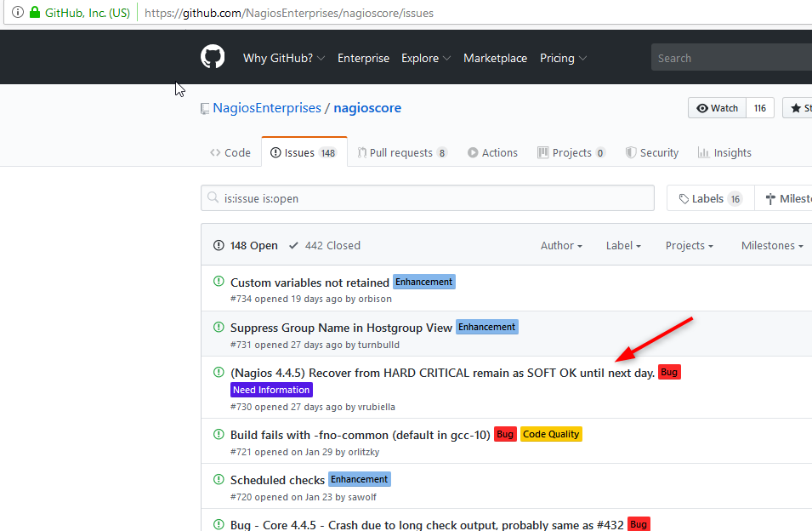Open the Author filter dropdown

tap(561, 245)
